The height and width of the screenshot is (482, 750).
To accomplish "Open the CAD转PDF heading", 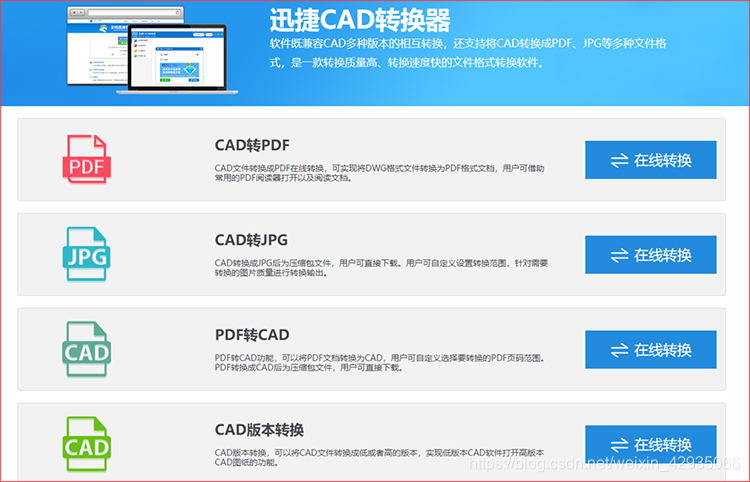I will click(x=252, y=145).
